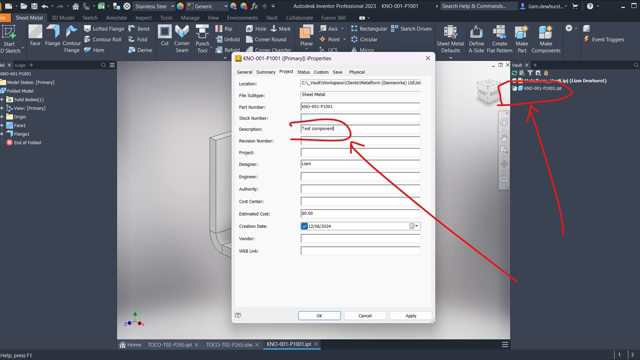Open the appearance color wheel icon

180,6
